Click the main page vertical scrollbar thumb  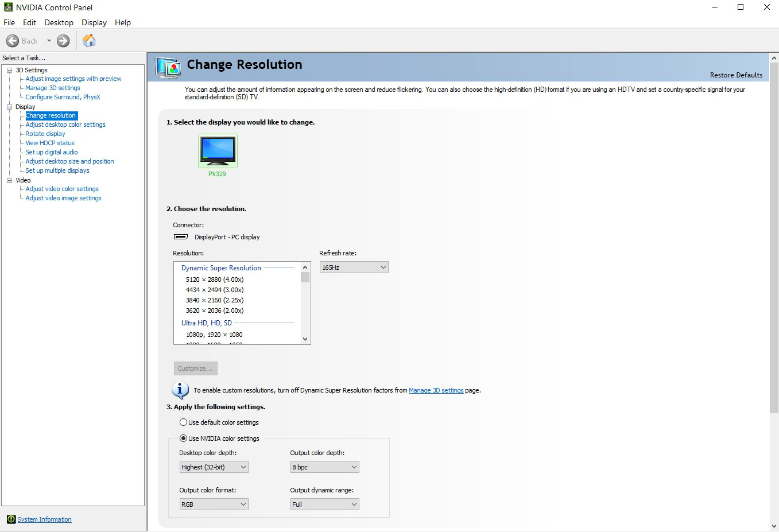774,238
